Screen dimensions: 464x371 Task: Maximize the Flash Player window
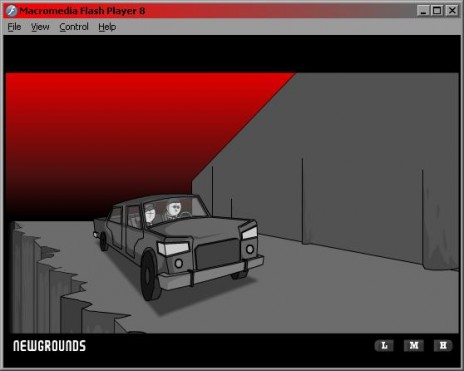click(x=437, y=11)
